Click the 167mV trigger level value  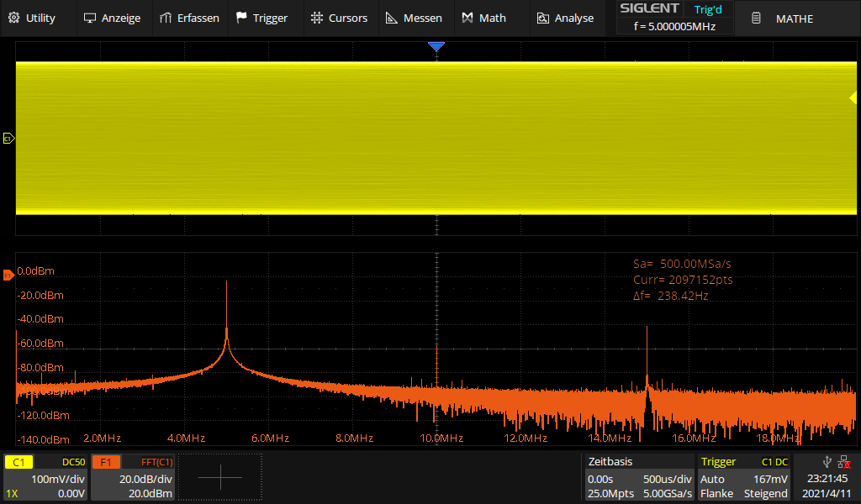[770, 479]
